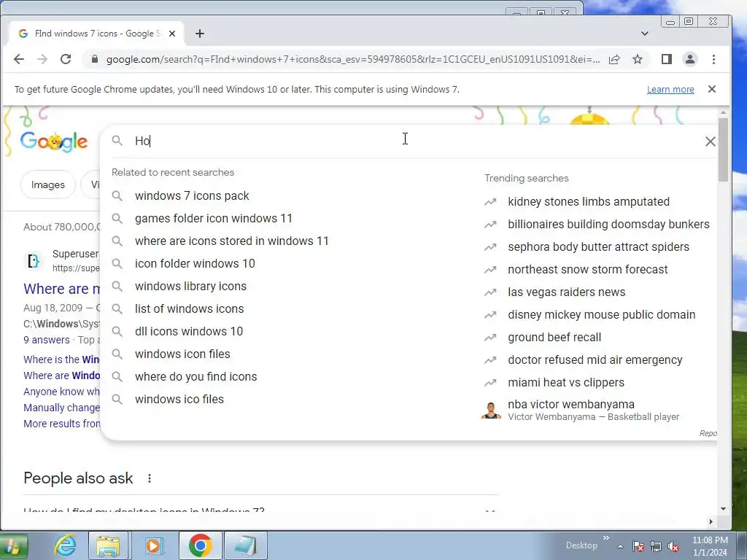Open the Chrome three-dot menu
Viewport: 747px width, 560px height.
click(713, 59)
